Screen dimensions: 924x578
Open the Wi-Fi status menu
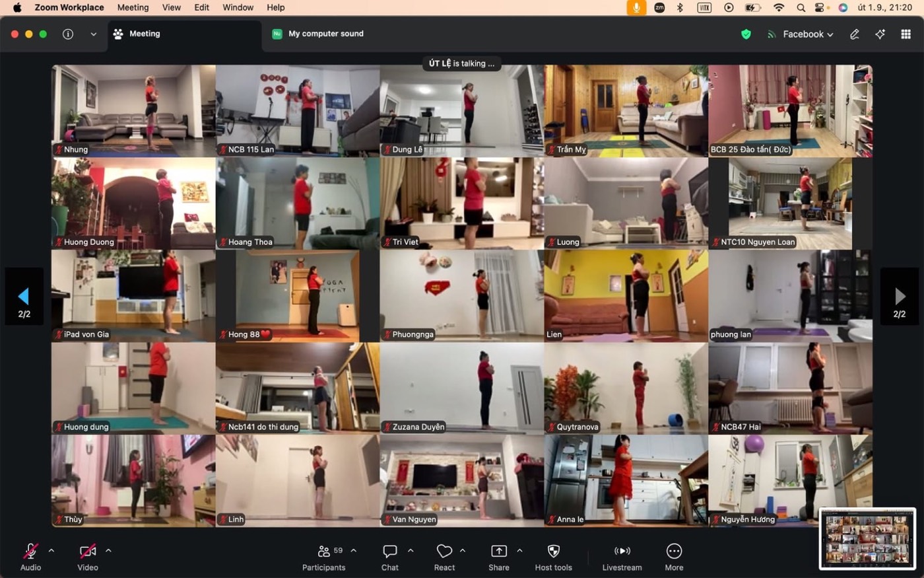779,7
